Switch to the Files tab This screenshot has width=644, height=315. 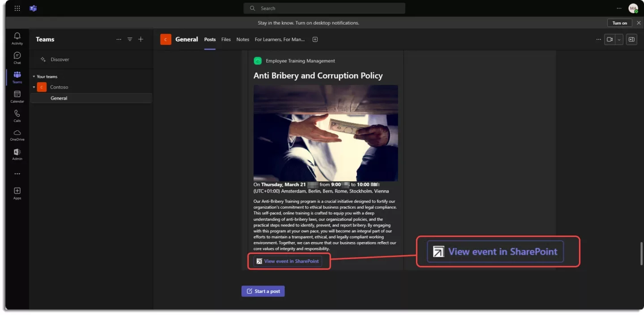pos(226,39)
